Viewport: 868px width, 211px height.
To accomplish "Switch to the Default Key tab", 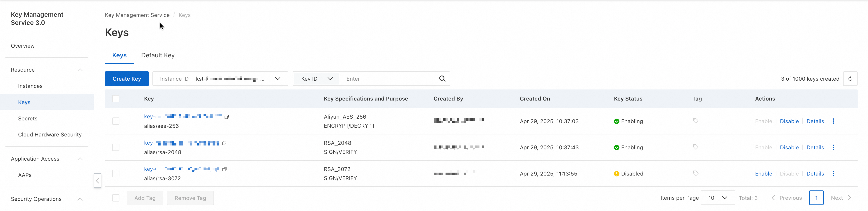I will point(158,55).
